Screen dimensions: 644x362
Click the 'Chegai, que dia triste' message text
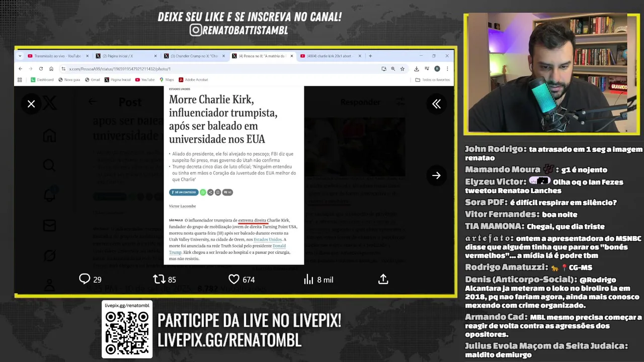tap(566, 227)
